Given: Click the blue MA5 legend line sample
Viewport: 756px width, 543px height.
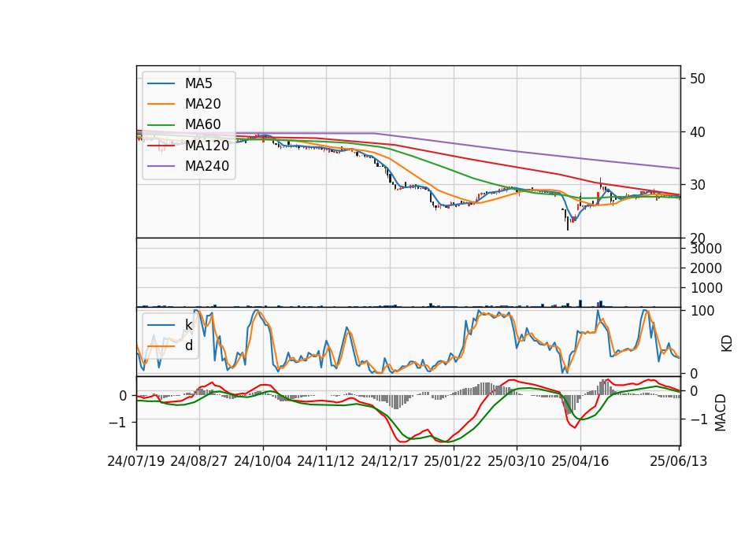Looking at the screenshot, I should 161,84.
